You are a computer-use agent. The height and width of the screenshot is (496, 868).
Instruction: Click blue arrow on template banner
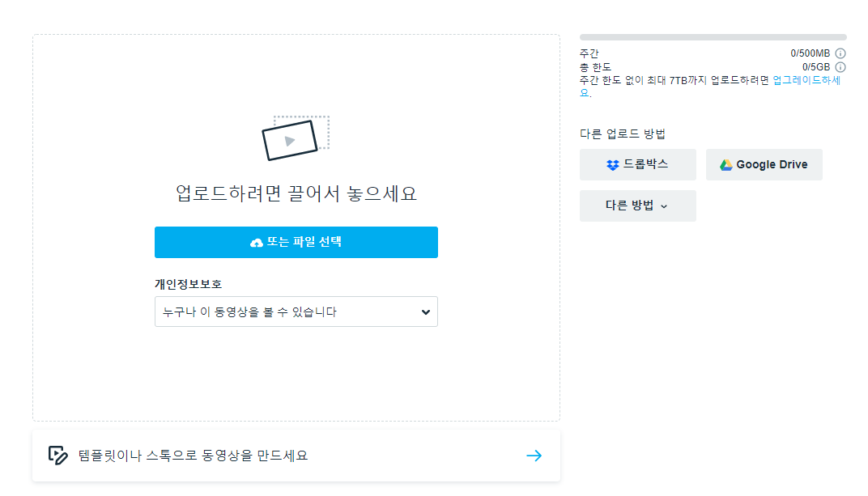(534, 456)
